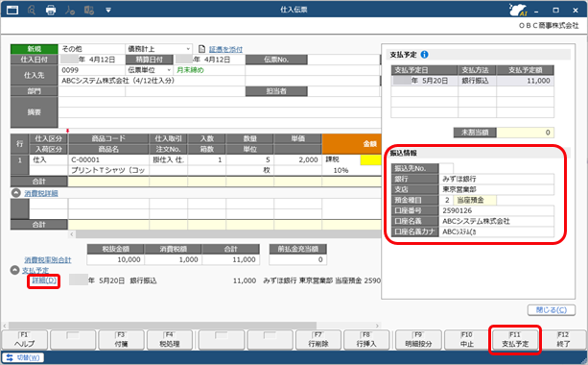Click F3 付箋 function key
This screenshot has height=365, width=588.
[x=121, y=339]
